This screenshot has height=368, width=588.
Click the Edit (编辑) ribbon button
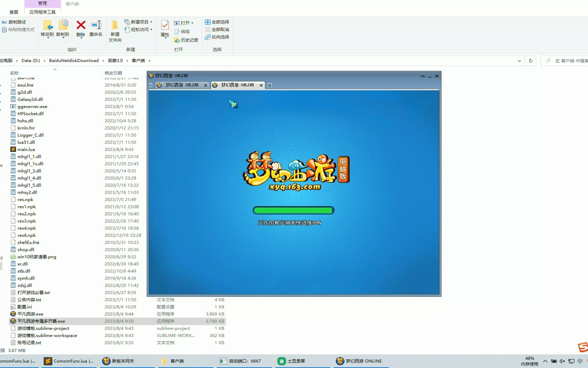[182, 32]
